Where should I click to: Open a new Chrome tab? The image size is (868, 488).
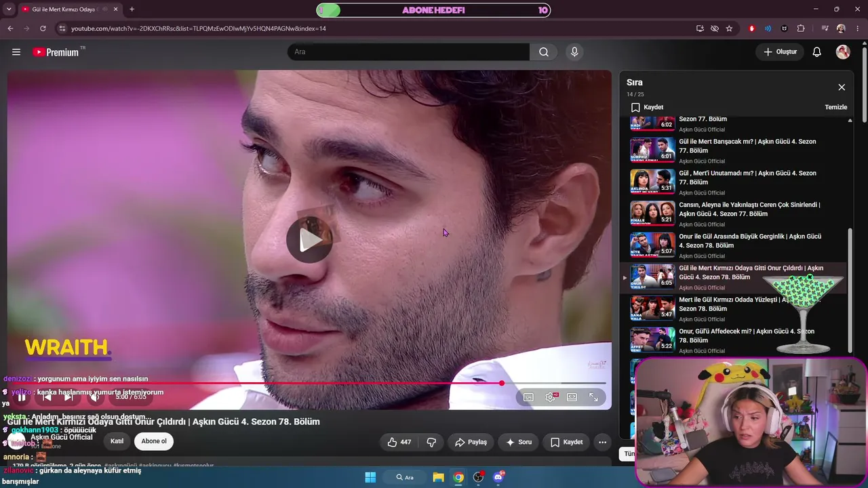point(132,9)
